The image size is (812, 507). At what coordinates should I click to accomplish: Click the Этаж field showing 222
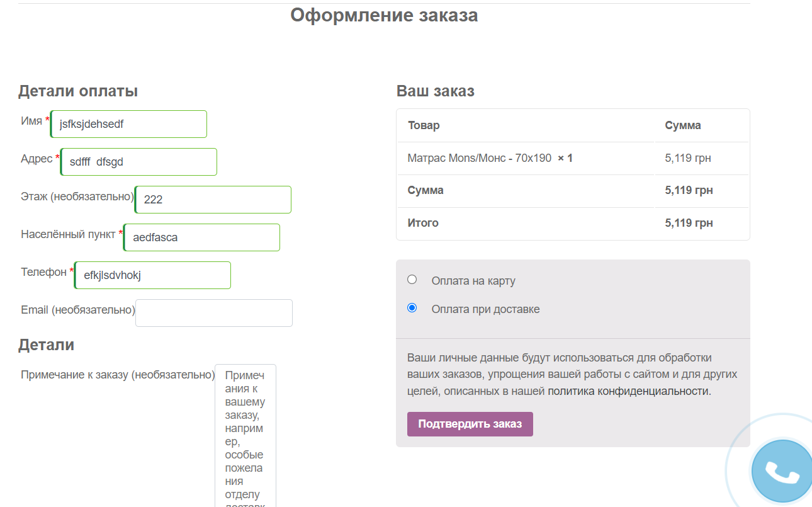coord(213,200)
